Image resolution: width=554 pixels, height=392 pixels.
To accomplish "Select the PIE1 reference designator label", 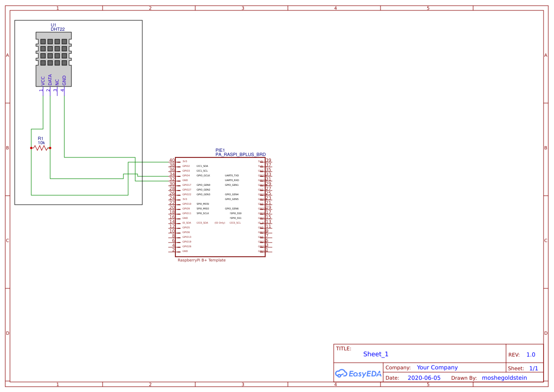I will pos(219,150).
